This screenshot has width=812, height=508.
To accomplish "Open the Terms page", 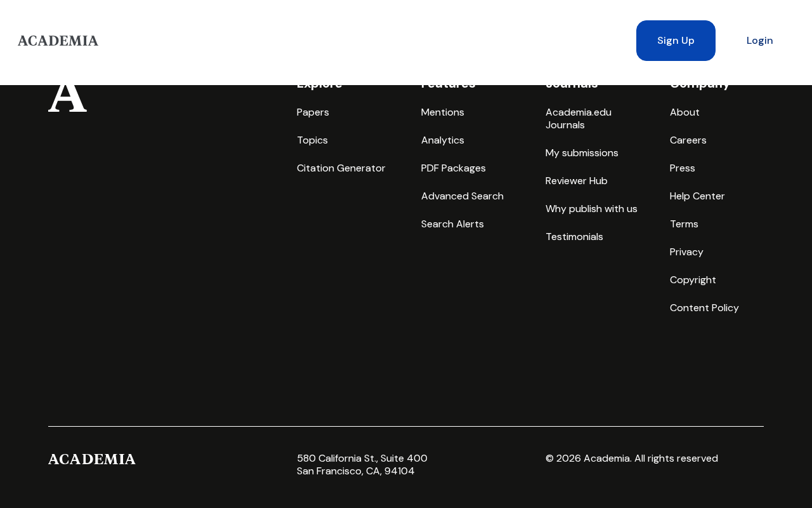I will coord(684,224).
